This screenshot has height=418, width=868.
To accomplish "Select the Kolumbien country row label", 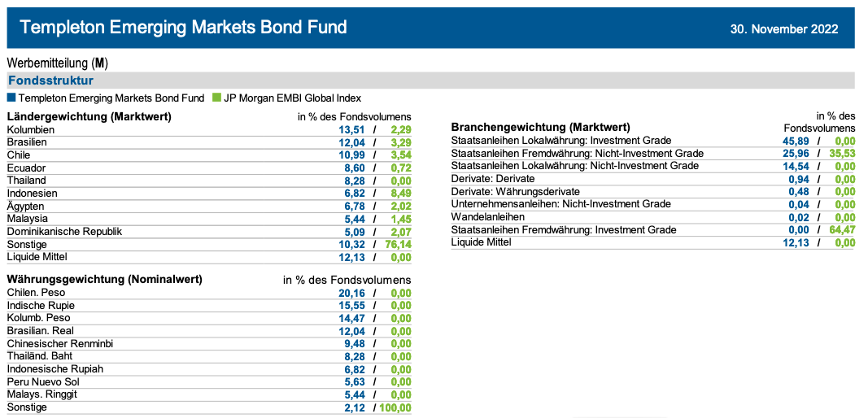I will click(x=31, y=129).
